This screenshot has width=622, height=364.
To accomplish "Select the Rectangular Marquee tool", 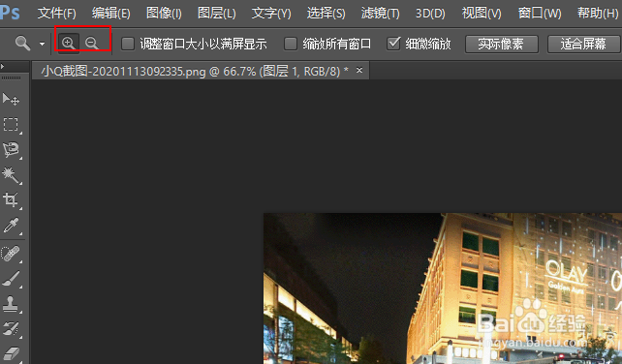I will [11, 125].
